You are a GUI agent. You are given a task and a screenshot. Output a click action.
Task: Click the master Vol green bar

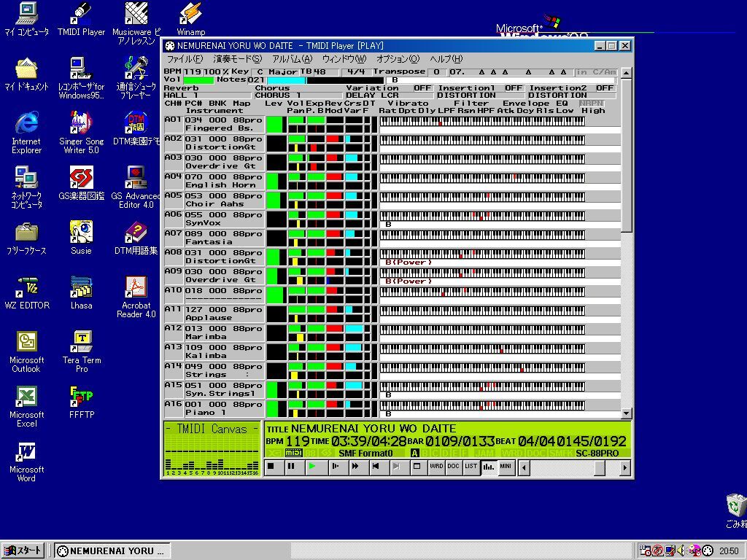click(x=198, y=80)
